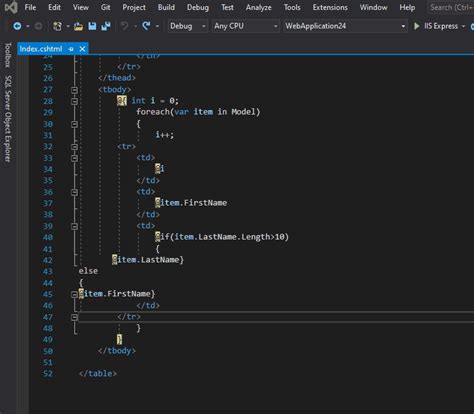The image size is (474, 414).
Task: Open the IIS Express dropdown arrow
Action: click(463, 26)
